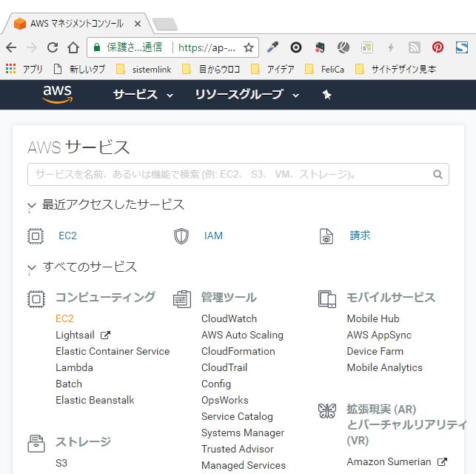
Task: Open the 請求 billing link
Action: tap(360, 236)
